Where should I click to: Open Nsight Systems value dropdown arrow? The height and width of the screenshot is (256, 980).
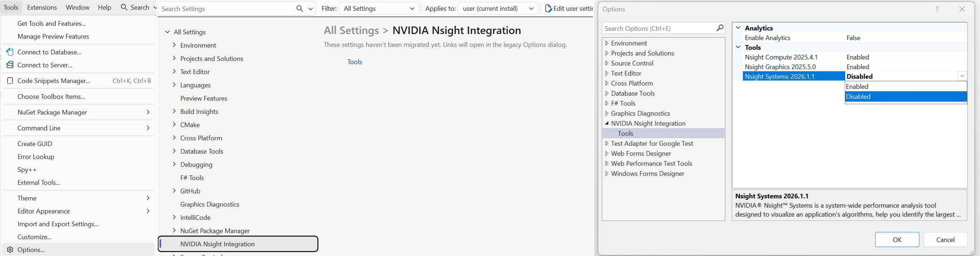962,76
